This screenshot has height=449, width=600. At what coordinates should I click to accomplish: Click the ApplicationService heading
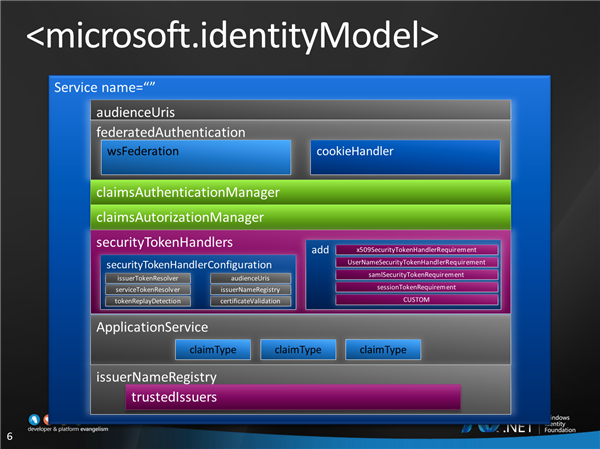pos(152,327)
